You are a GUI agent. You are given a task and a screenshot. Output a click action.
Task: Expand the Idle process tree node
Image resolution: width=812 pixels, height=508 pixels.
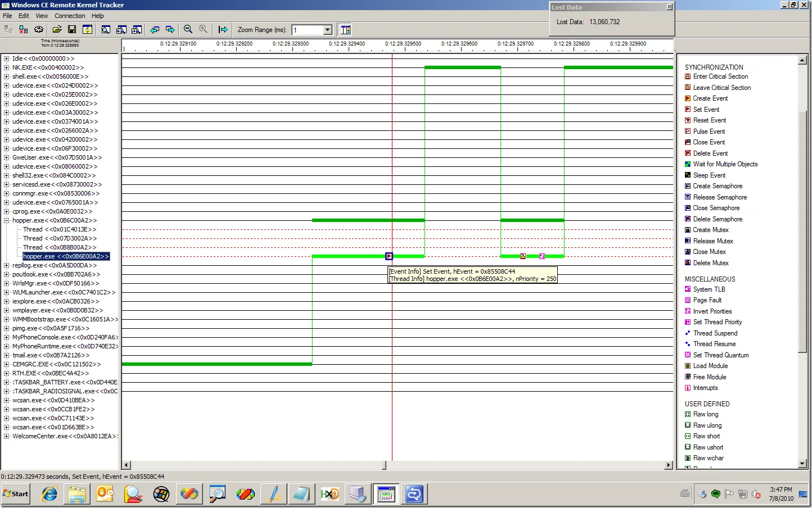click(7, 58)
